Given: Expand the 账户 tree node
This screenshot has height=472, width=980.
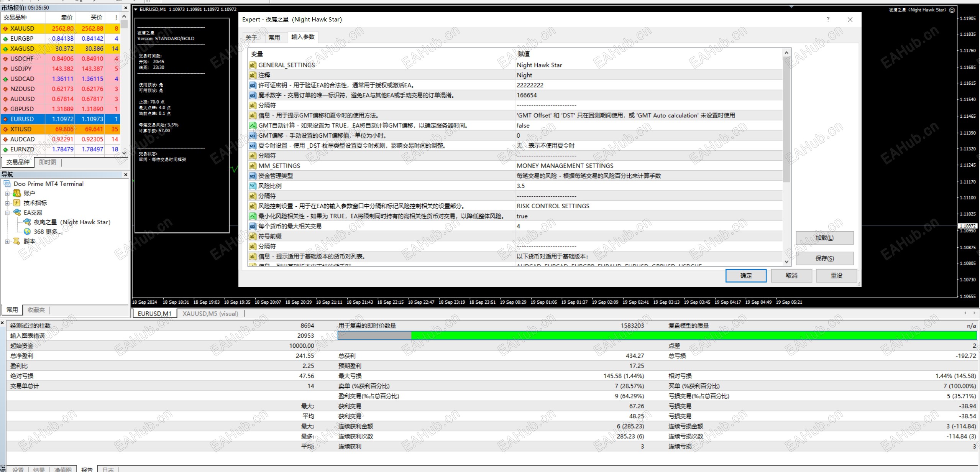Looking at the screenshot, I should click(x=7, y=193).
